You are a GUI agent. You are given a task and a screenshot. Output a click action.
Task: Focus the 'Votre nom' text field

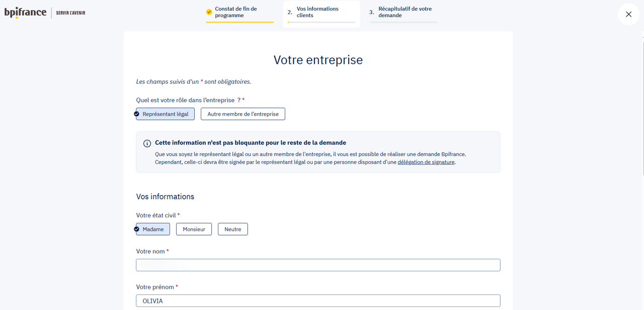(318, 265)
